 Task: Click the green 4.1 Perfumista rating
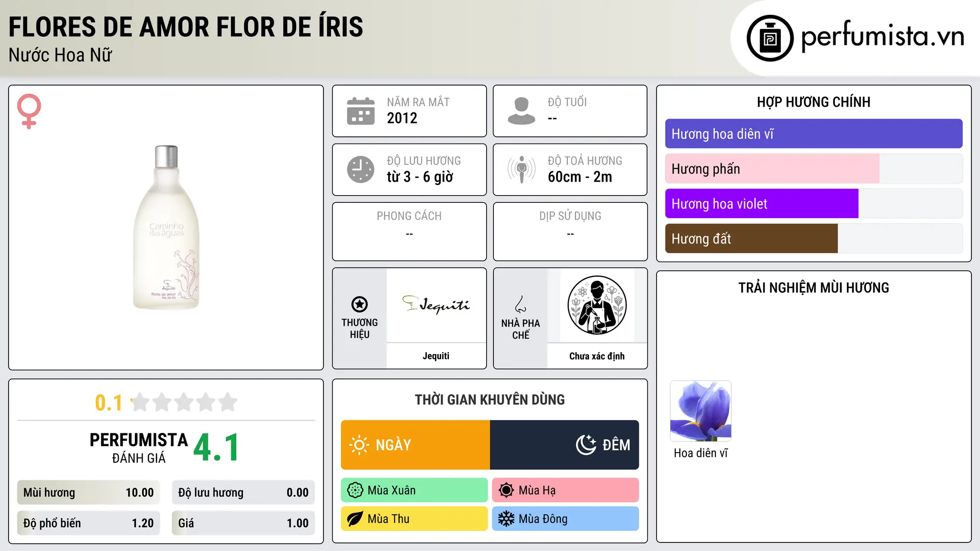click(x=216, y=448)
